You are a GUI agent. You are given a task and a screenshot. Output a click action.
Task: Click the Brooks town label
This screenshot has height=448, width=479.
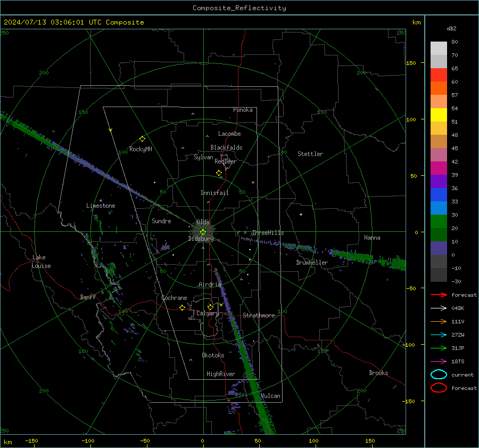[378, 373]
